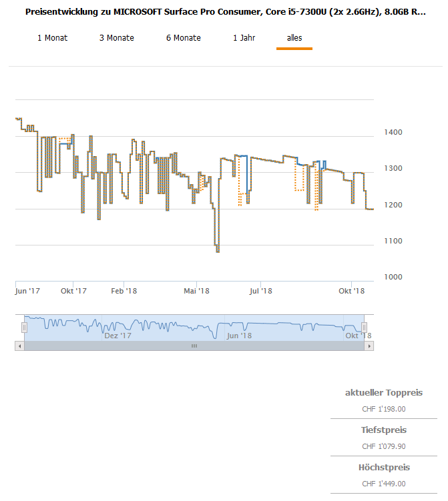Screen dimensions: 448x501
Task: Click the aktueller Toppreis value CHF 1'198.00
Action: point(384,409)
